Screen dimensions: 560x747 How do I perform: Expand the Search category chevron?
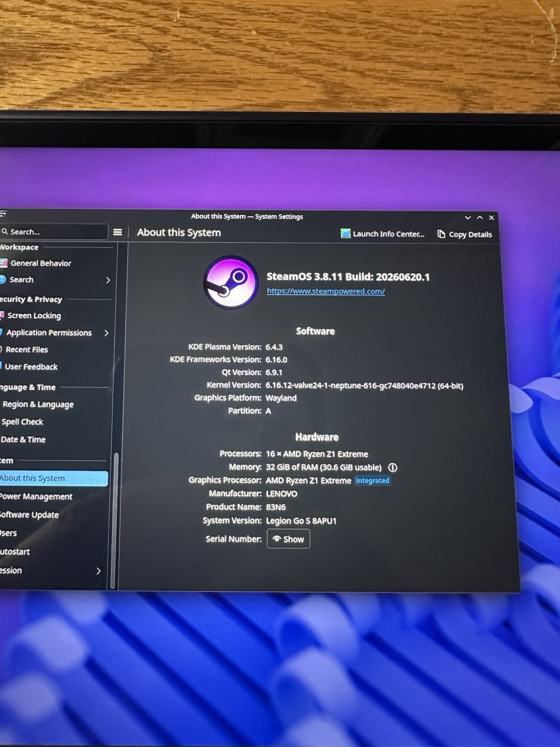pos(108,280)
